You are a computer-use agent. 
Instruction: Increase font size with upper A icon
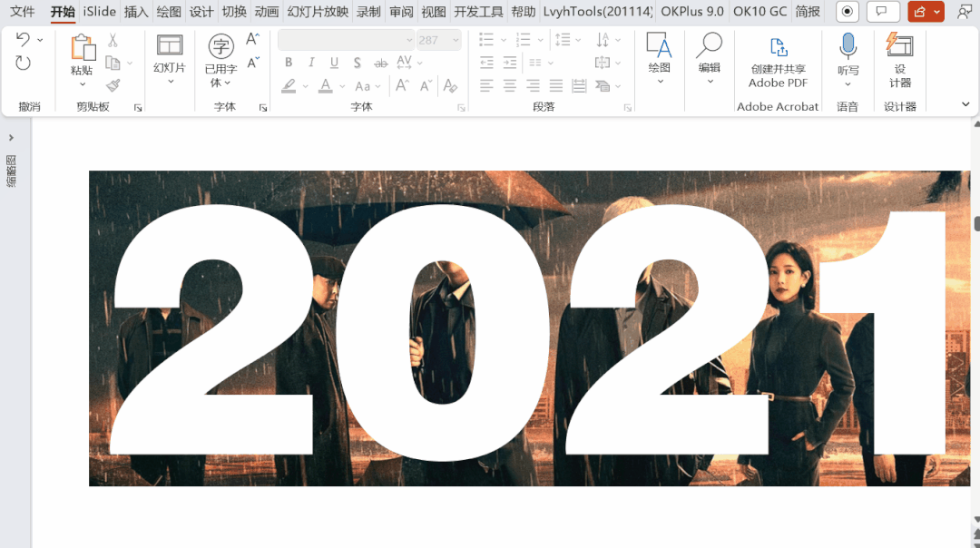(x=252, y=39)
